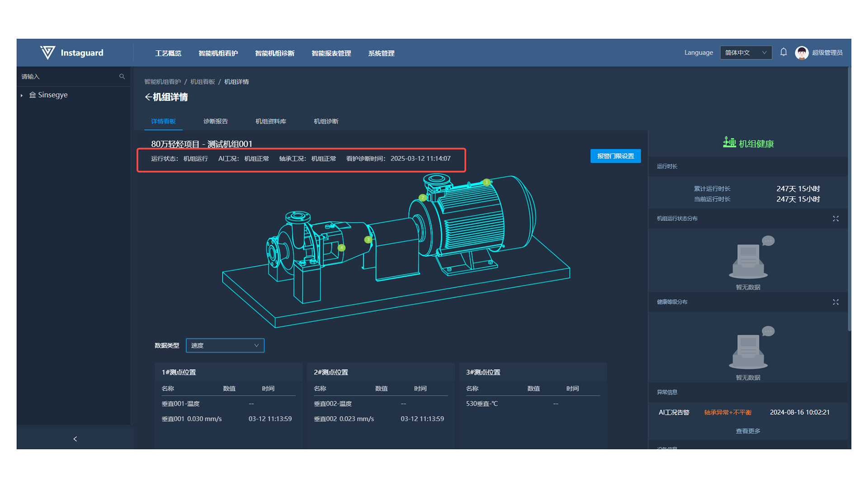Click the 查看更多 link
Viewport: 868px width, 488px height.
coord(748,431)
